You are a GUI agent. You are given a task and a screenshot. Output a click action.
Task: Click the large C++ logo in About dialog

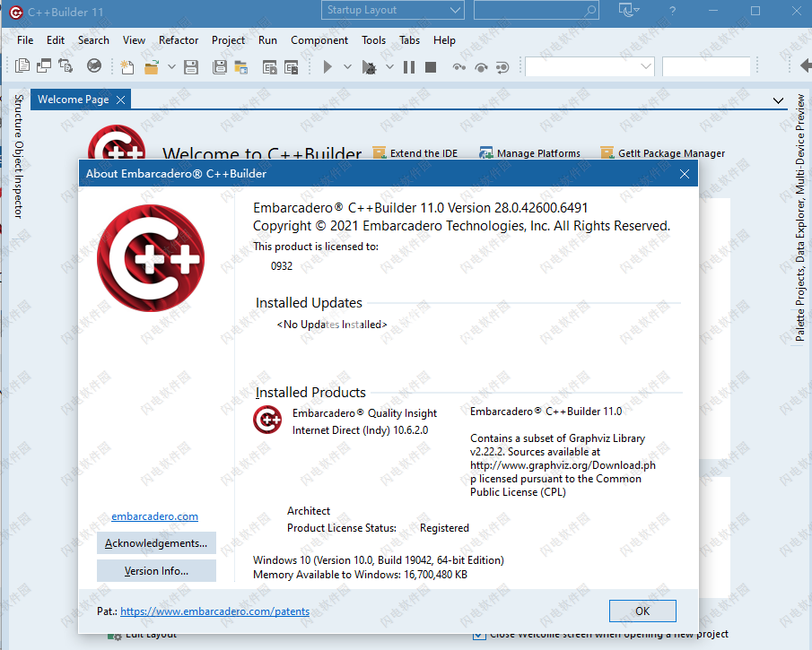pyautogui.click(x=151, y=258)
